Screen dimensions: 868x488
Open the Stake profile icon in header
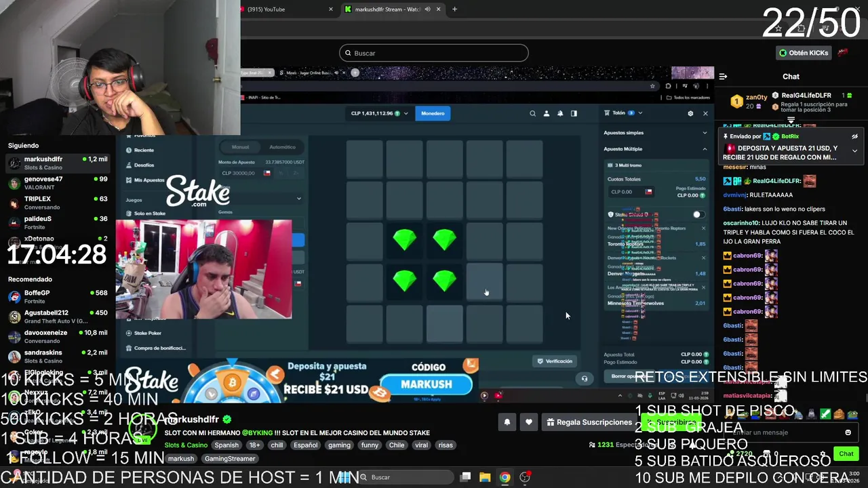[x=547, y=113]
